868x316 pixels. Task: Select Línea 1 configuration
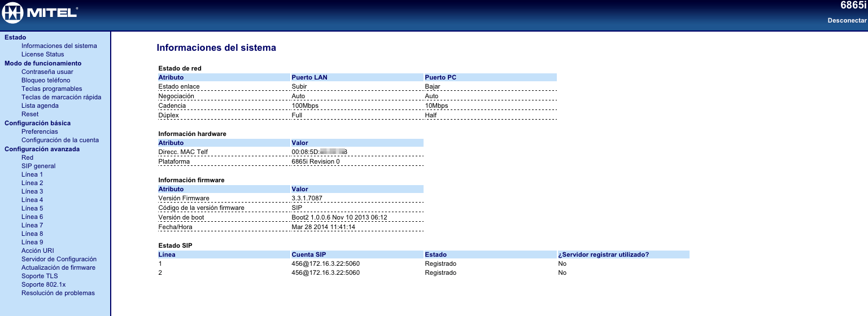pos(32,174)
